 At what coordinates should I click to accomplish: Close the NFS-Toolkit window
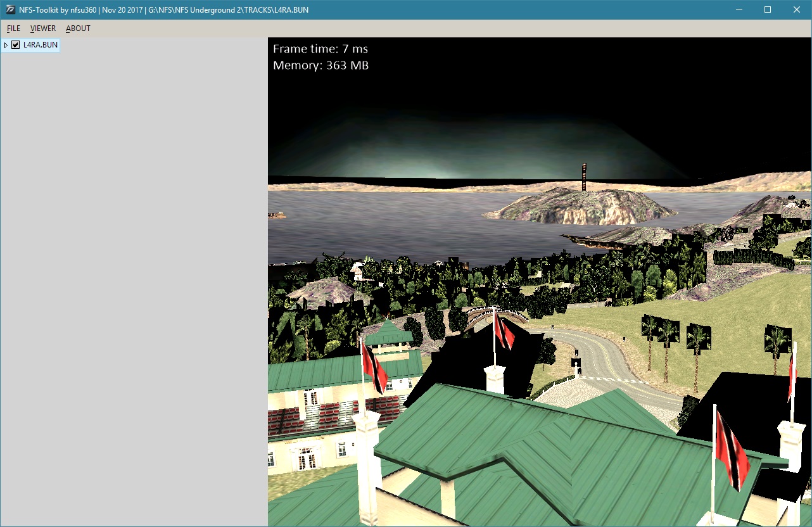[797, 10]
